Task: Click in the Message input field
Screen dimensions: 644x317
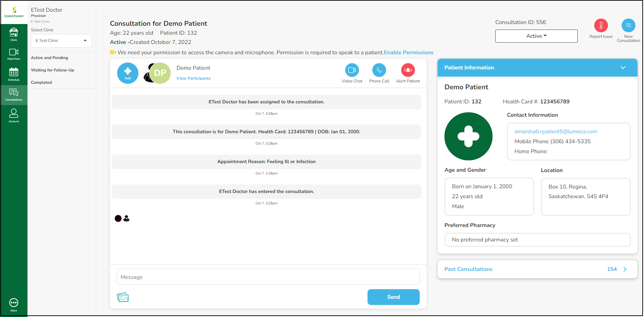Action: tap(268, 277)
